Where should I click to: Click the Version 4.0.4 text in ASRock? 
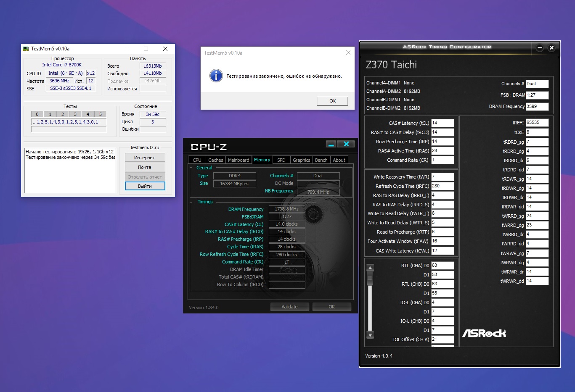pyautogui.click(x=379, y=356)
